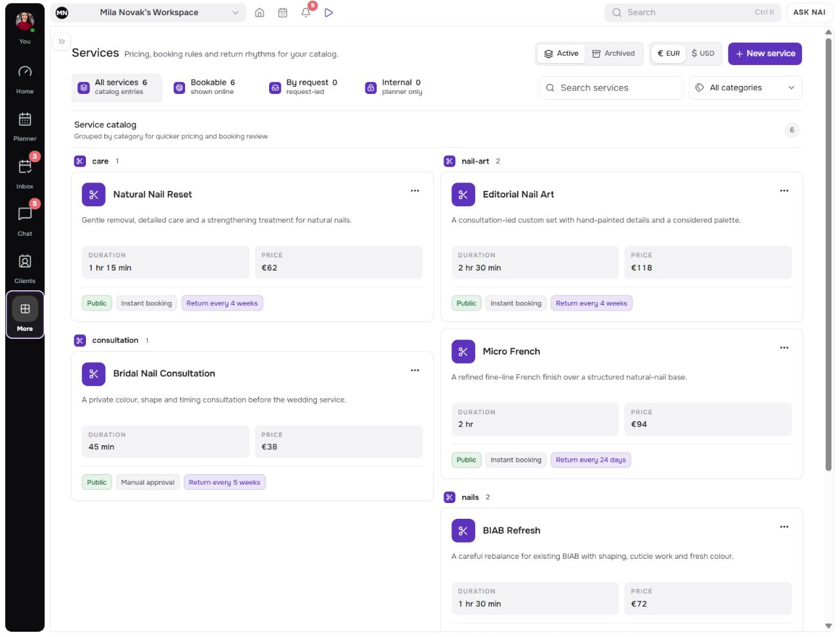The height and width of the screenshot is (637, 840).
Task: Open the Inbox with 3 notifications
Action: [x=25, y=174]
